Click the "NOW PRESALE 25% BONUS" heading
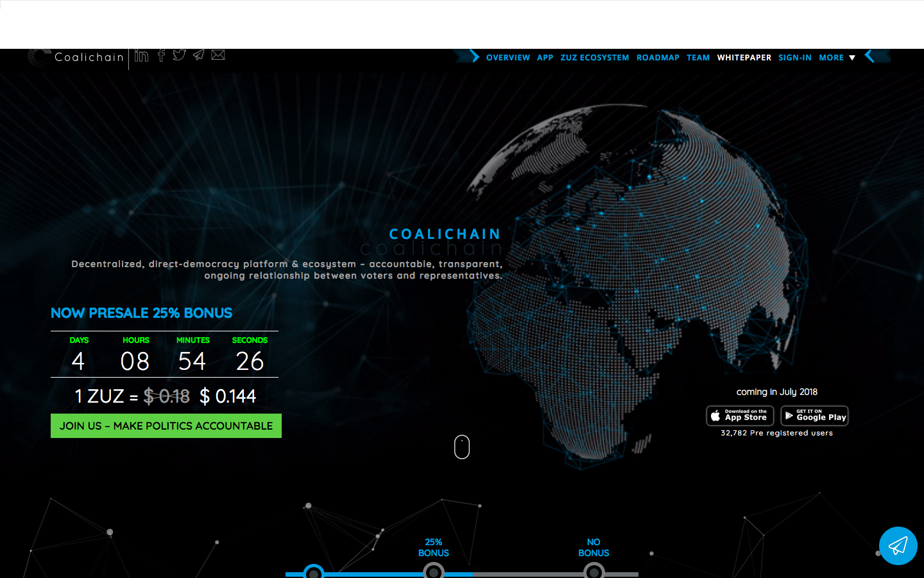Screen dimensions: 924x578 (x=141, y=313)
